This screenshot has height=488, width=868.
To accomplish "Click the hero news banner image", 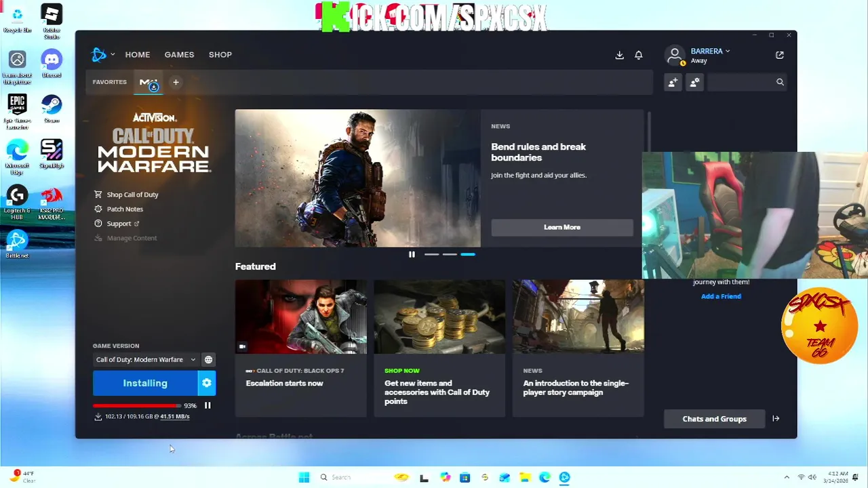I will 357,178.
